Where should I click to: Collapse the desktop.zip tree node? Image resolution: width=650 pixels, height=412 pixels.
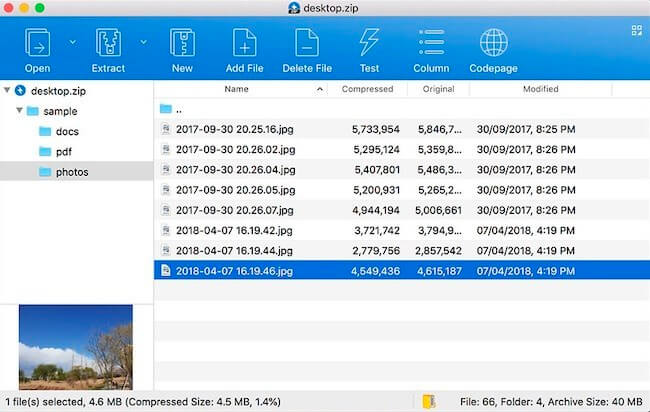point(8,91)
